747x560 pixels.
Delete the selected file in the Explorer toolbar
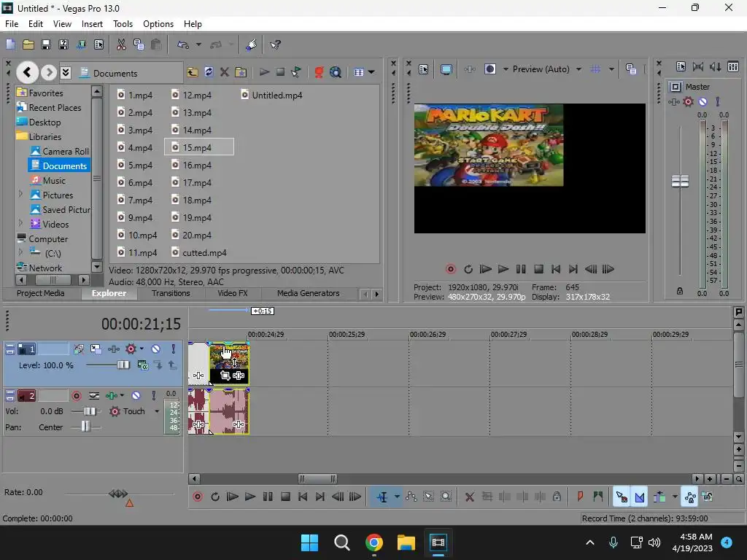[225, 72]
